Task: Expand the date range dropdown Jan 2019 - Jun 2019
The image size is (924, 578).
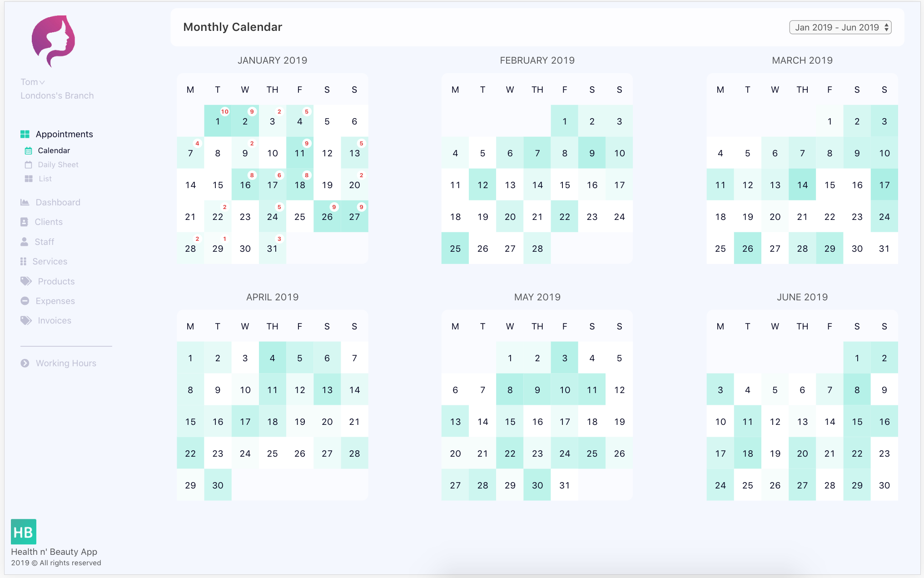Action: pyautogui.click(x=840, y=27)
